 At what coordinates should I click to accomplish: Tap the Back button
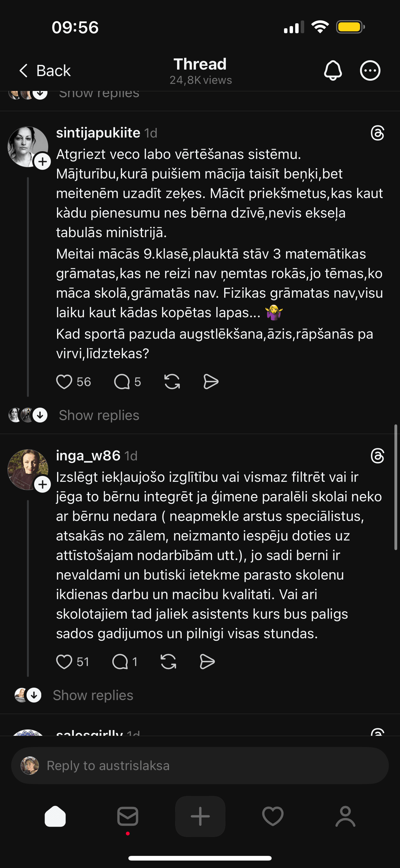click(x=45, y=71)
